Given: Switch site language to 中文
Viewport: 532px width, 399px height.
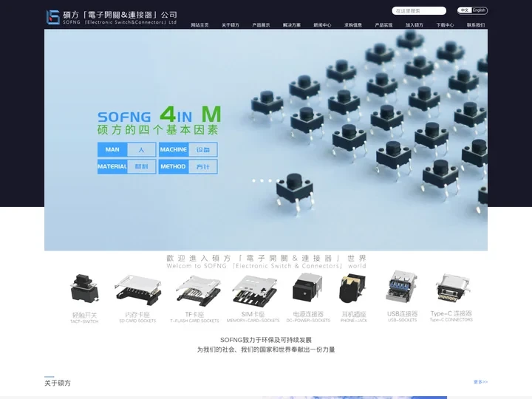Looking at the screenshot, I should point(465,10).
